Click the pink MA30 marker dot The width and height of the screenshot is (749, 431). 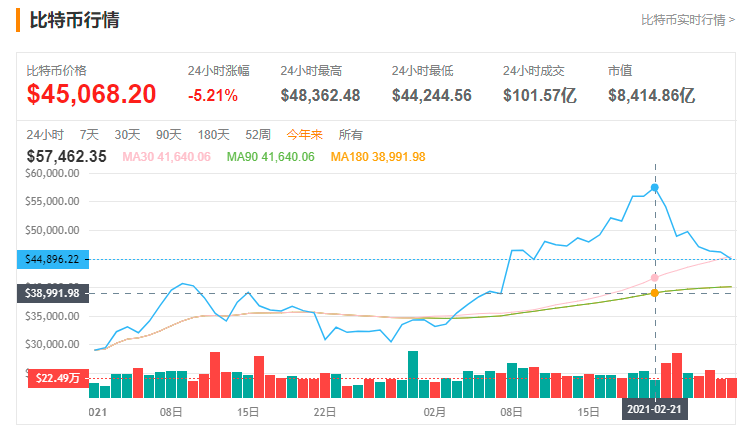(654, 278)
